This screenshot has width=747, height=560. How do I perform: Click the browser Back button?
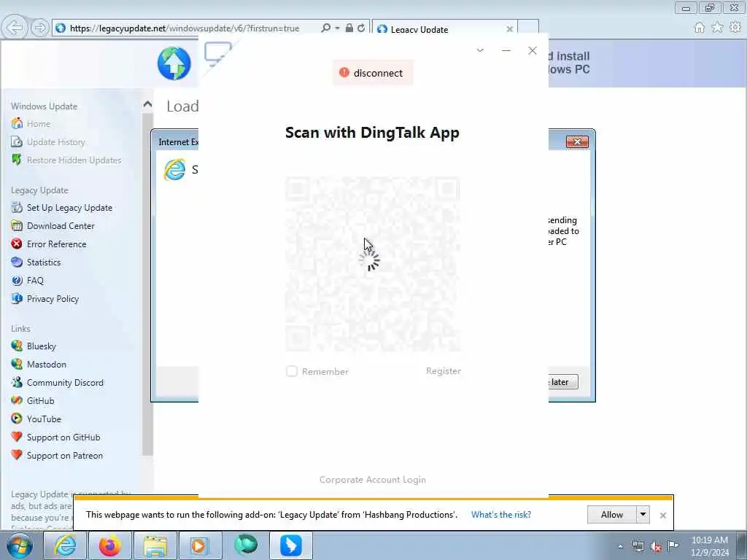click(15, 28)
